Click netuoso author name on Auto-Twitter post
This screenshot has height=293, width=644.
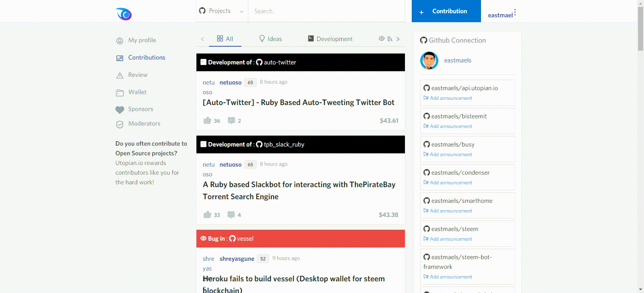coord(231,83)
